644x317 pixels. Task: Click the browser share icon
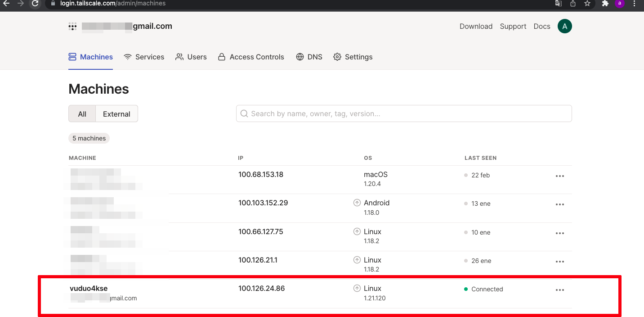[x=572, y=4]
